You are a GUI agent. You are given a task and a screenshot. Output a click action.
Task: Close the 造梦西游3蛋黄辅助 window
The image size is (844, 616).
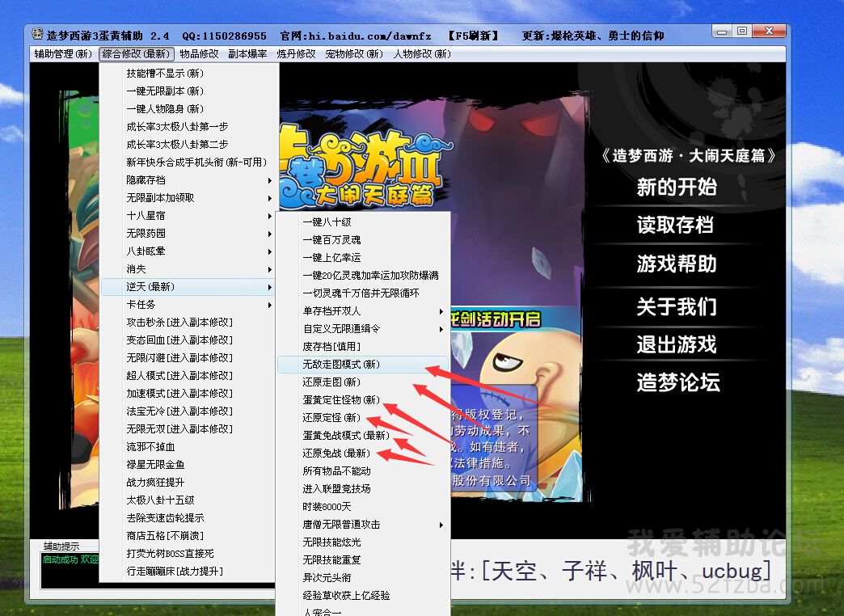pyautogui.click(x=769, y=32)
